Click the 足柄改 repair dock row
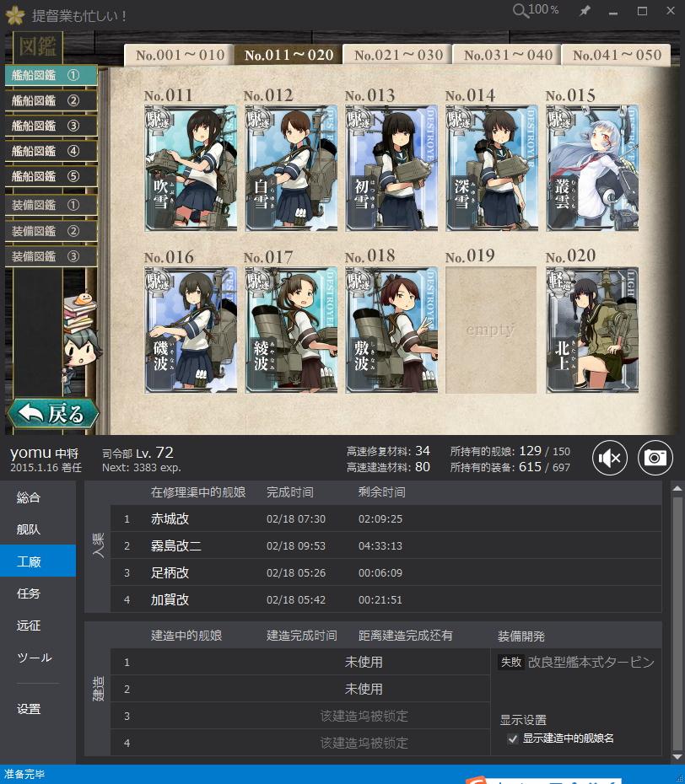The width and height of the screenshot is (685, 784). 386,572
